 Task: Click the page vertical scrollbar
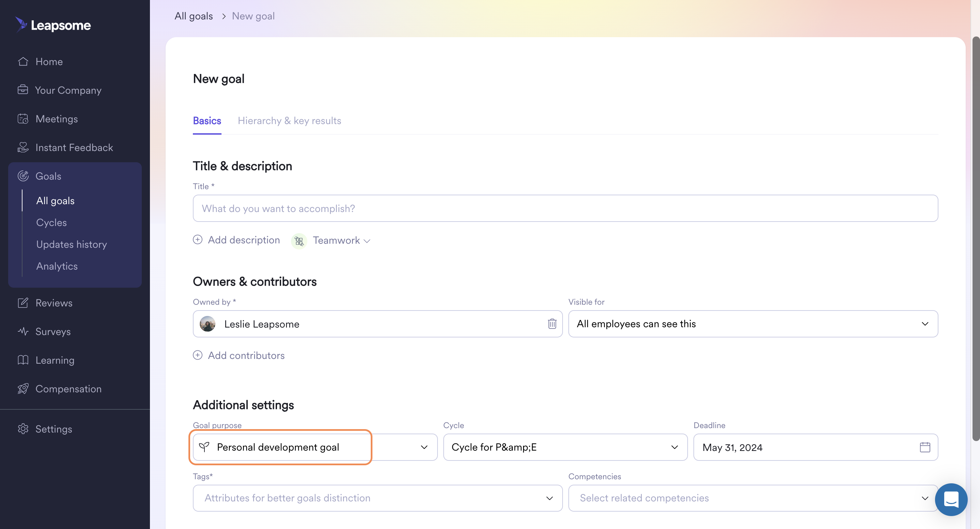click(976, 238)
